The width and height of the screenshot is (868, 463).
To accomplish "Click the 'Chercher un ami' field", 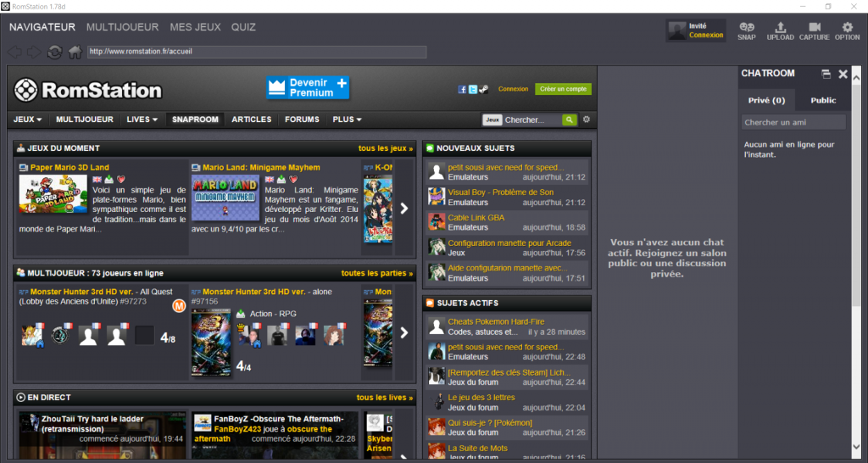I will [x=793, y=123].
